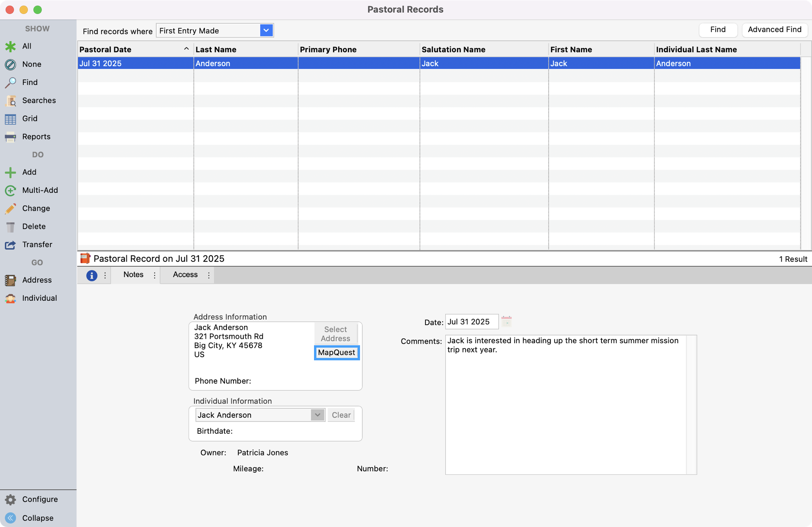The height and width of the screenshot is (527, 812).
Task: Switch to the Notes tab
Action: (133, 275)
